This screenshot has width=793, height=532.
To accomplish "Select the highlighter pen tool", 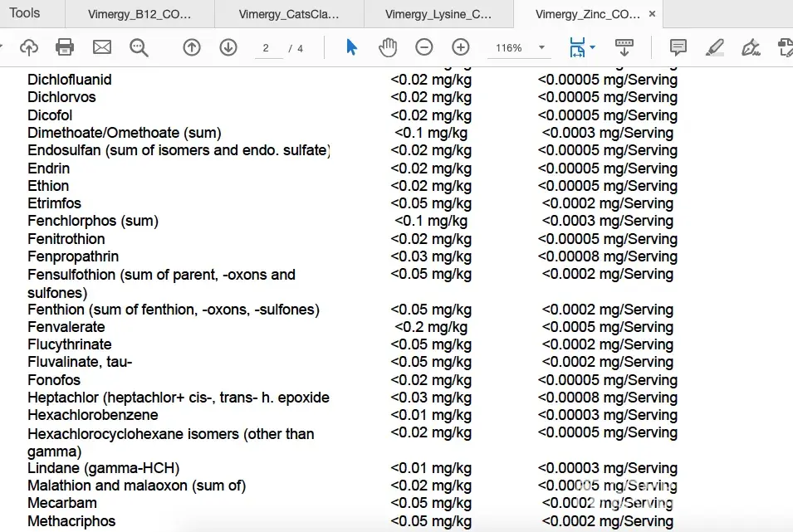I will (714, 48).
